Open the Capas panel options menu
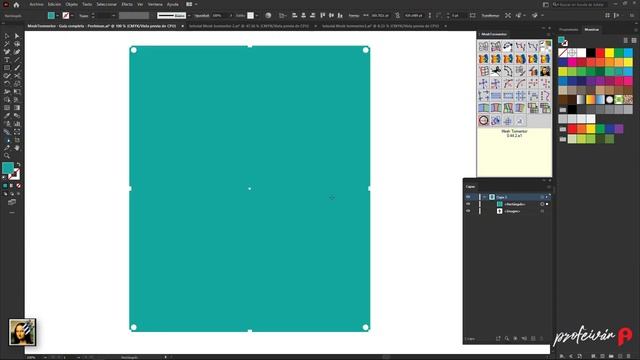 pyautogui.click(x=549, y=187)
